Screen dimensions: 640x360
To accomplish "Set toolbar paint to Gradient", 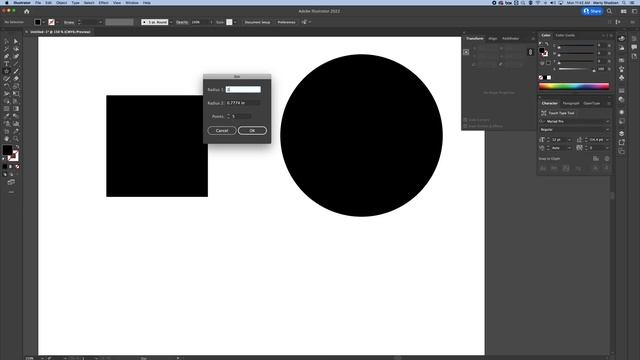I will 11,167.
